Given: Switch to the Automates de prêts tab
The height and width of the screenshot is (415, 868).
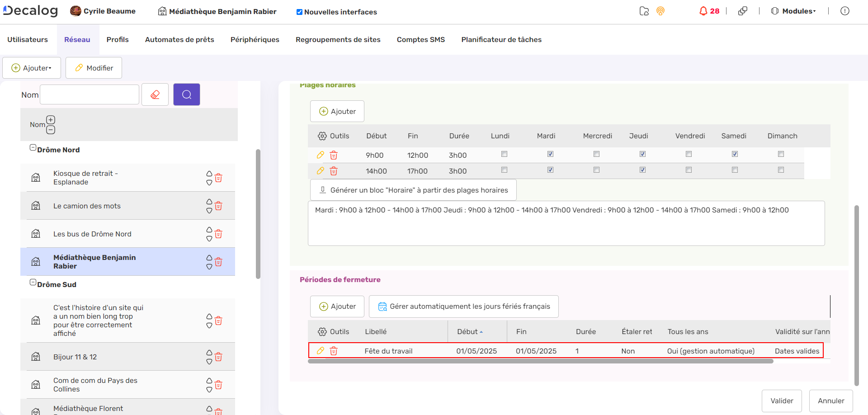Looking at the screenshot, I should click(x=179, y=40).
